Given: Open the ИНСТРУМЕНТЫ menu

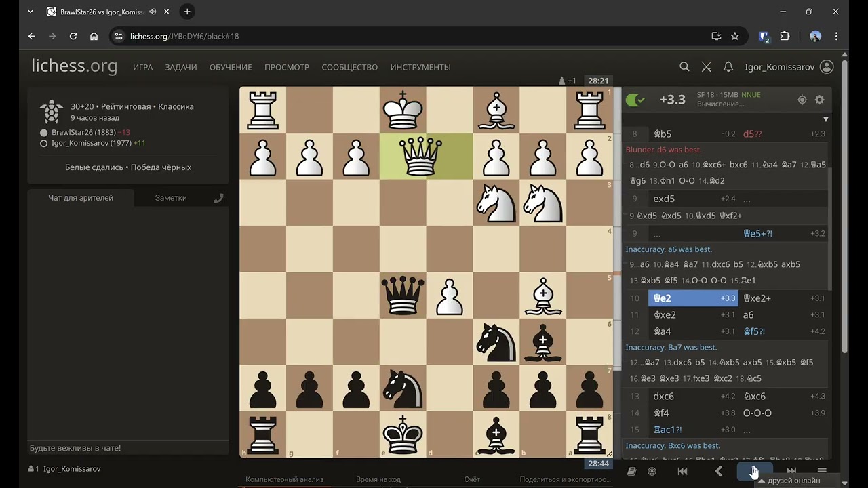Looking at the screenshot, I should click(420, 67).
